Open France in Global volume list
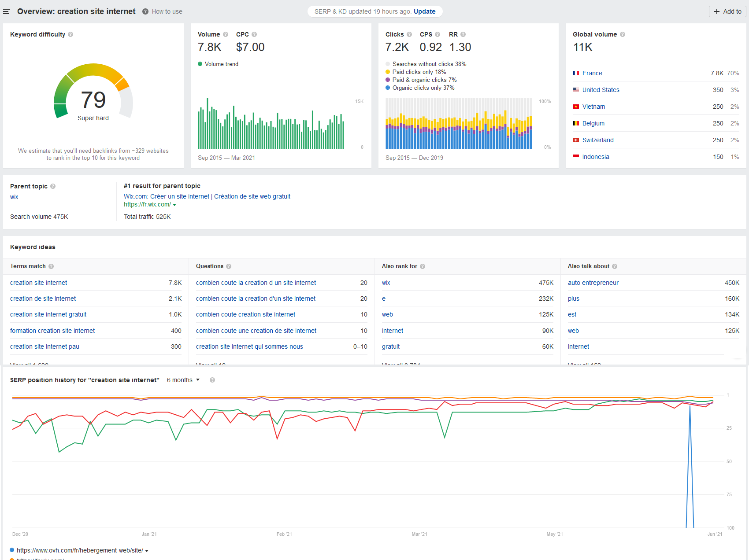749x560 pixels. click(592, 73)
